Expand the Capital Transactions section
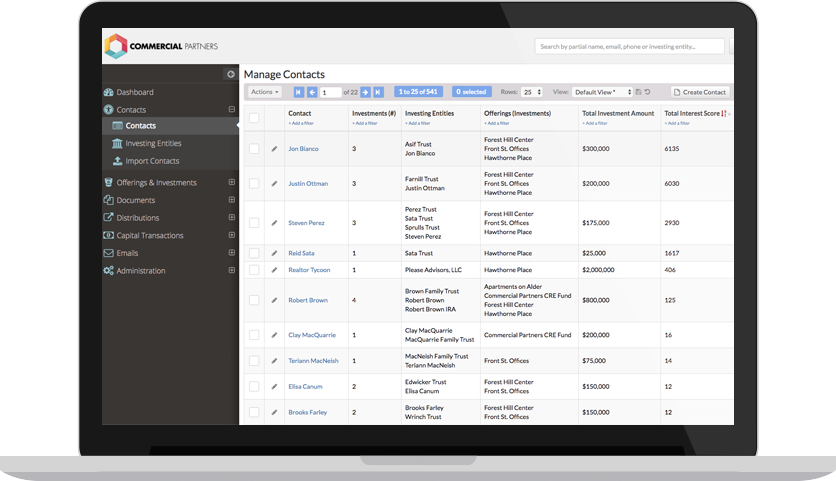Image resolution: width=836 pixels, height=481 pixels. [231, 235]
